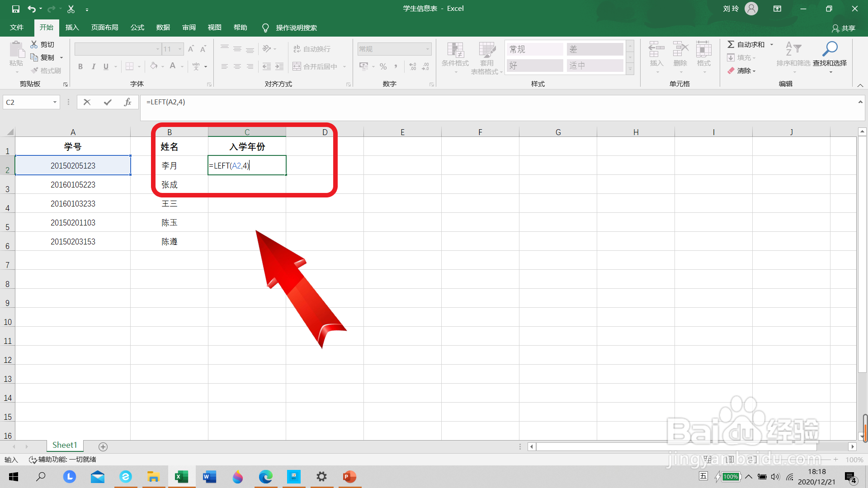Open the number format dropdown

(x=428, y=49)
